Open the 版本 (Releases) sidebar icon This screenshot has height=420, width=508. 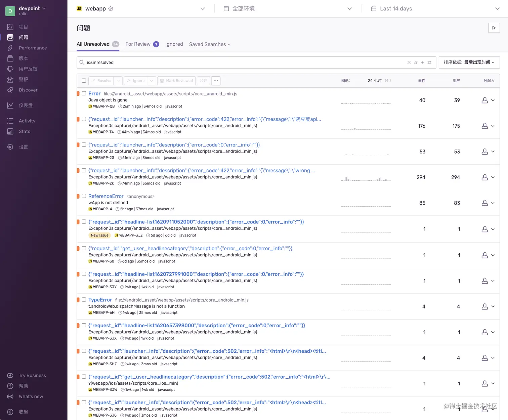(10, 58)
